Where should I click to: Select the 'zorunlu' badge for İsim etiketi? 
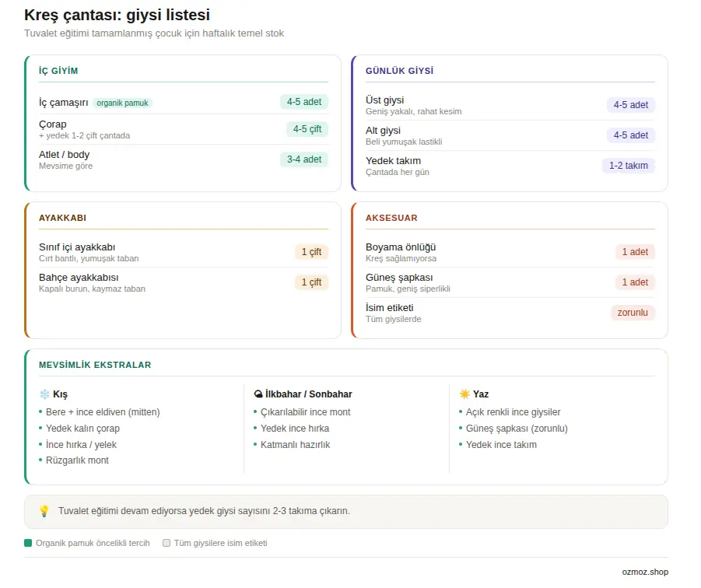tap(633, 313)
